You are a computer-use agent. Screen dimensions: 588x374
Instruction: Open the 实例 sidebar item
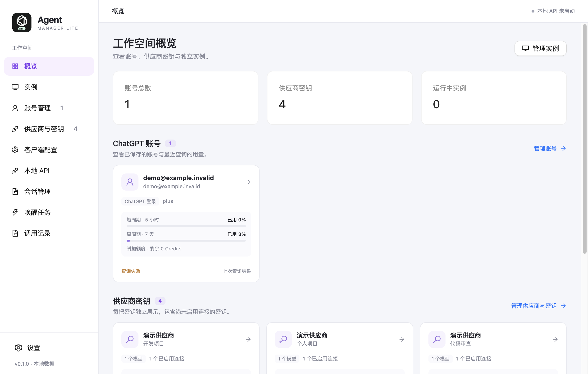pos(49,87)
